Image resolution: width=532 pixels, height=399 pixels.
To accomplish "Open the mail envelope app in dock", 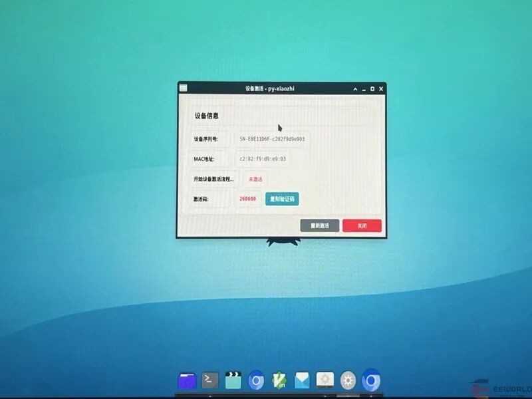I will 302,380.
